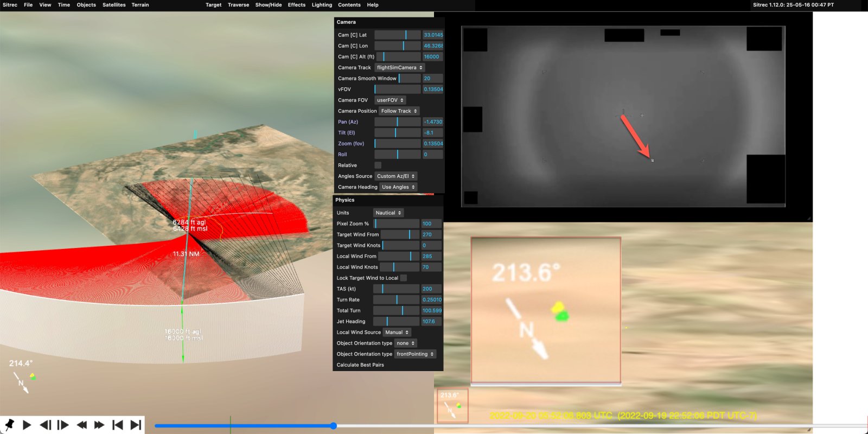Screen dimensions: 868x434
Task: Click the fast-forward double-arrow icon
Action: [99, 425]
